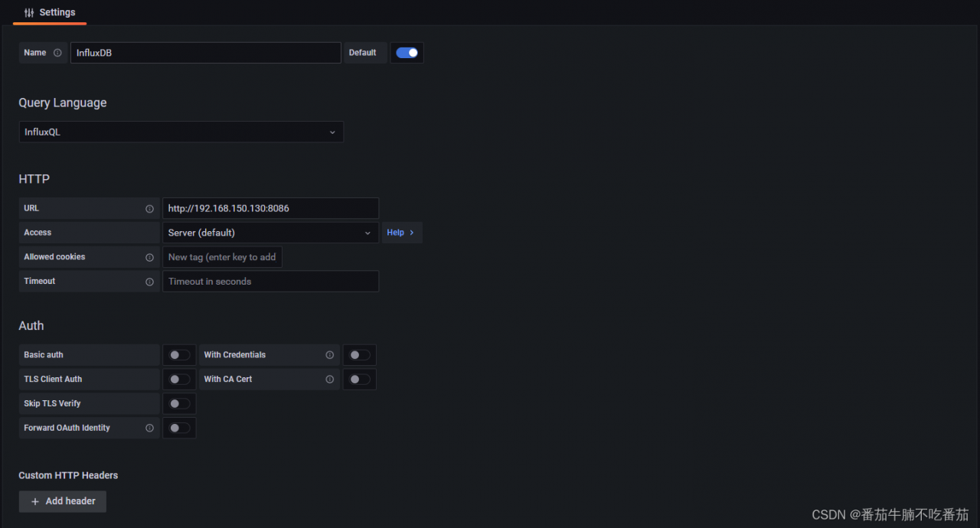980x528 pixels.
Task: Click the Forward OAuth Identity info icon
Action: (x=149, y=429)
